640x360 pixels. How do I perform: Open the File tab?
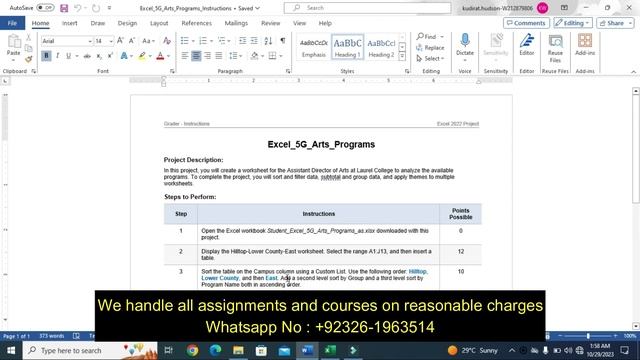pyautogui.click(x=12, y=23)
